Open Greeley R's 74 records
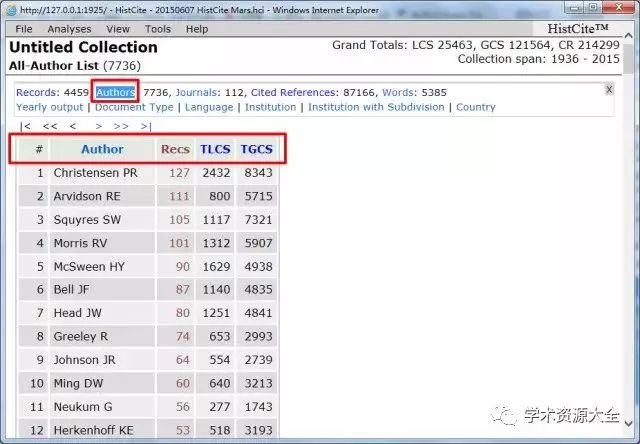Viewport: 640px width, 444px height. click(183, 337)
